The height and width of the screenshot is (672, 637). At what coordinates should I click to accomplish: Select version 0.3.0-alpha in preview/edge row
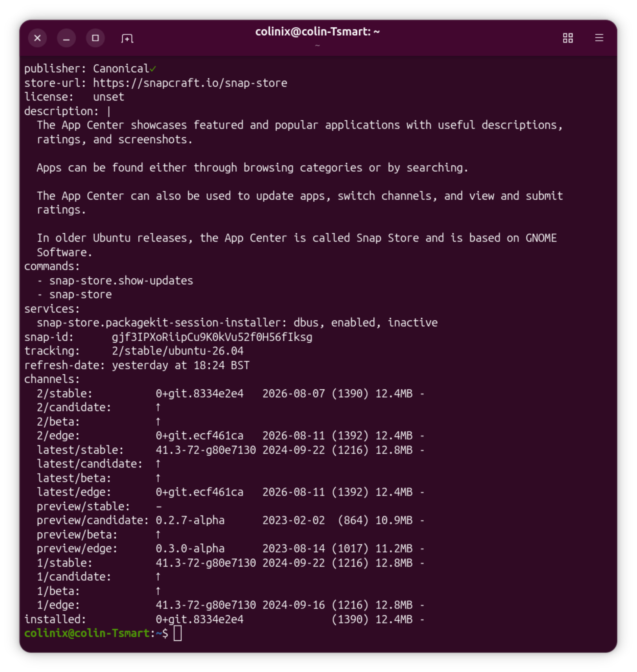[190, 548]
